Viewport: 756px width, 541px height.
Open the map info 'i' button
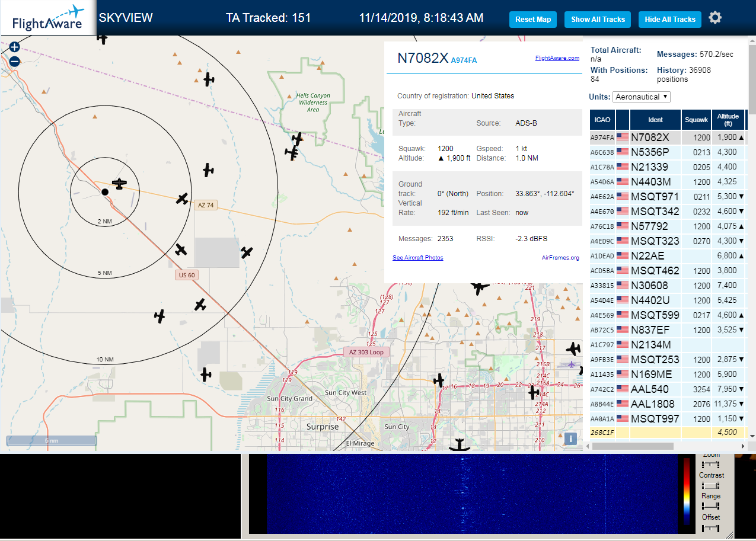570,438
